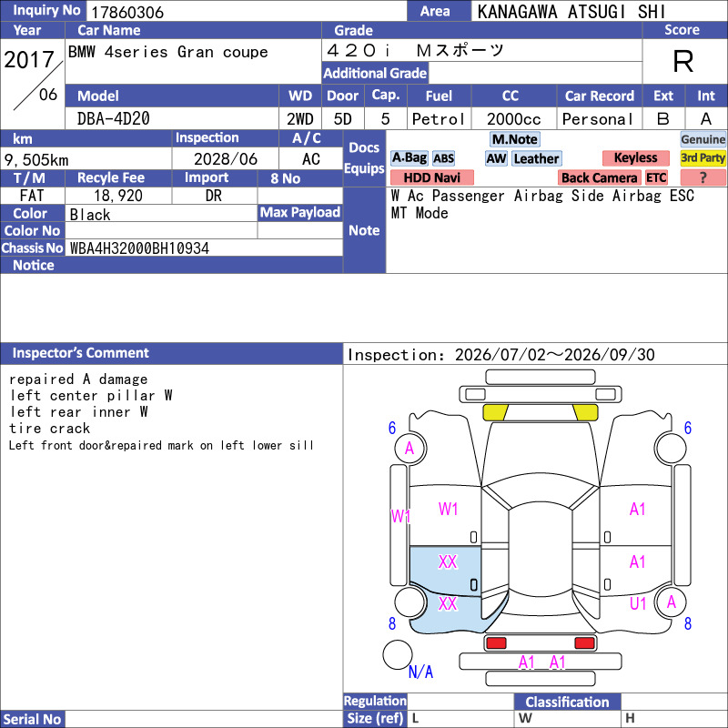Select the blue XX rear left panel
This screenshot has height=728, width=728.
[445, 589]
